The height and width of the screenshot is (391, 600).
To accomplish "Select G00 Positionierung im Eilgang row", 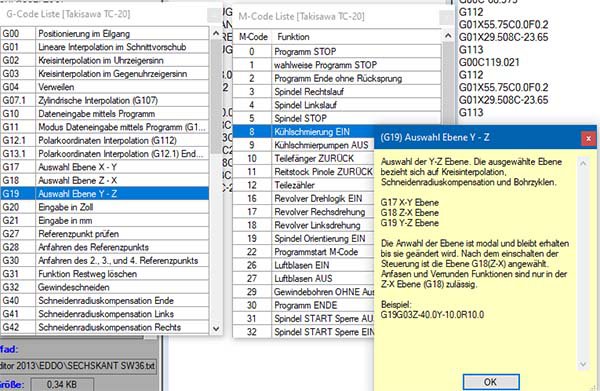I will click(105, 34).
